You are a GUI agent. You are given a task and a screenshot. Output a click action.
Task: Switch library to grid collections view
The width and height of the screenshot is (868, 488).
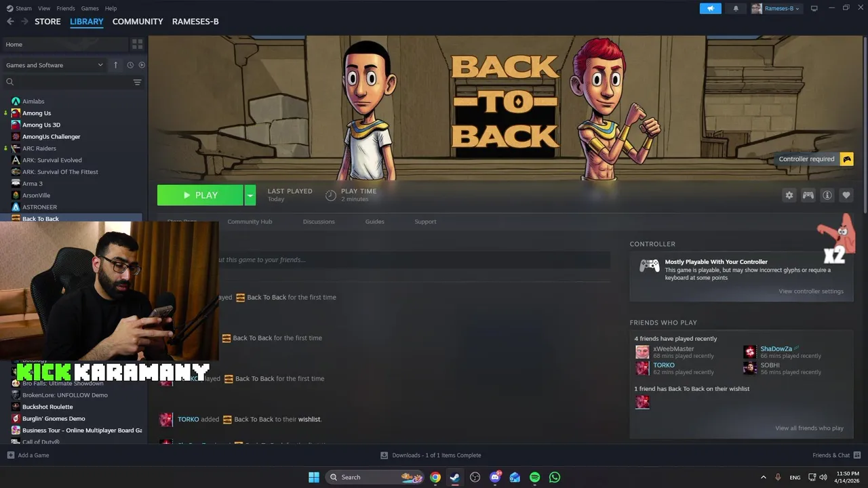click(x=137, y=44)
